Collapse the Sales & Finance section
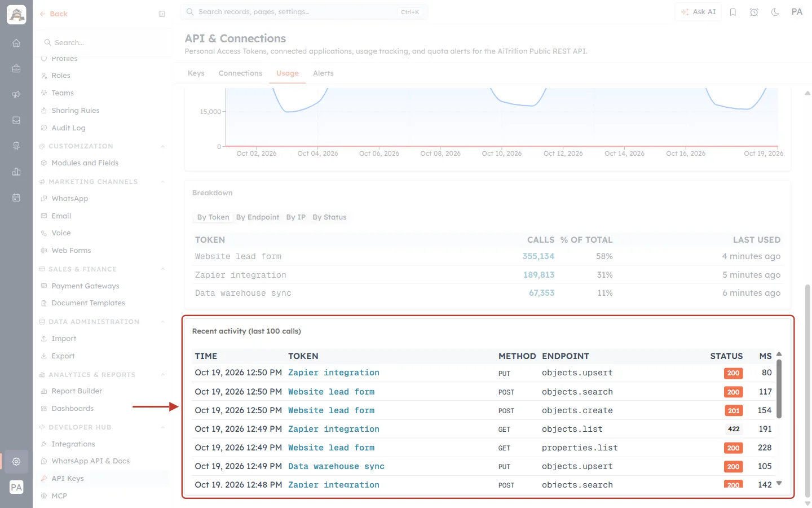812x508 pixels. pyautogui.click(x=163, y=269)
